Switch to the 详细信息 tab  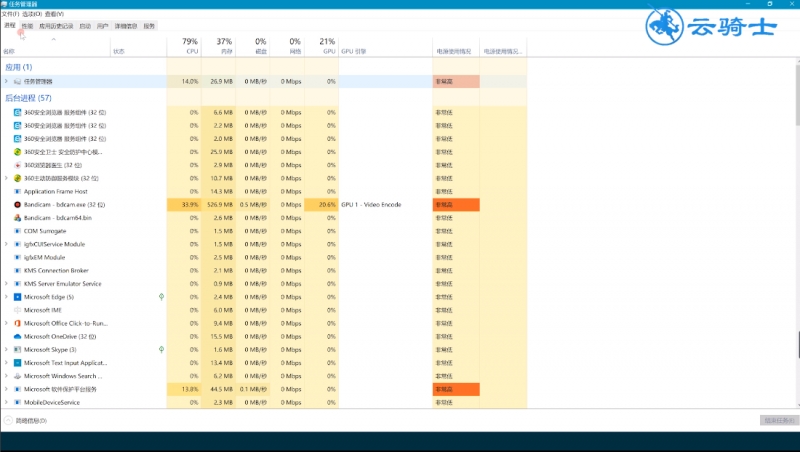coord(126,26)
